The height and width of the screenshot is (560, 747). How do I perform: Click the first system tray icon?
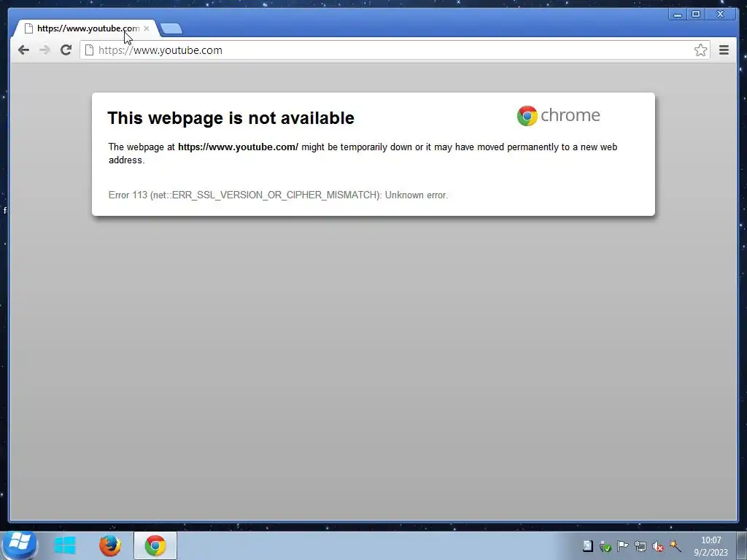point(588,546)
